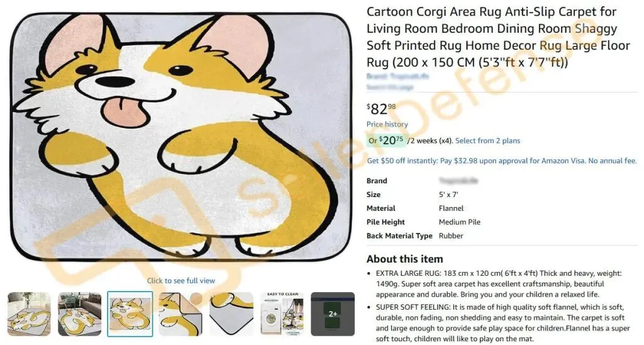View the folded-back rug corner thumbnail
This screenshot has height=345, width=644.
coord(180,314)
